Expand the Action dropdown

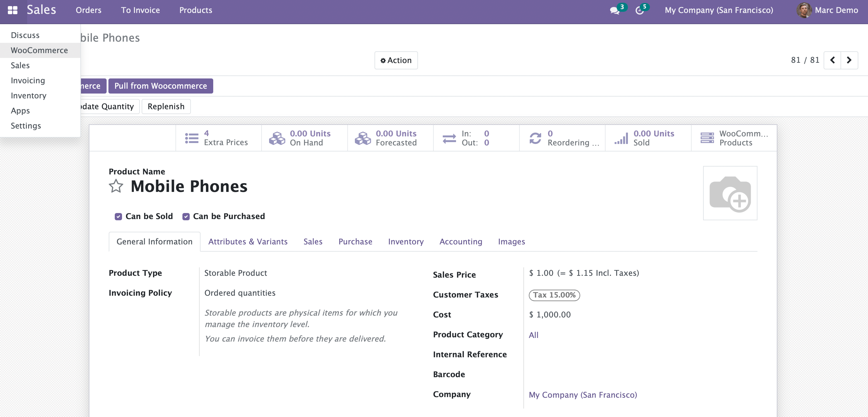pyautogui.click(x=396, y=60)
